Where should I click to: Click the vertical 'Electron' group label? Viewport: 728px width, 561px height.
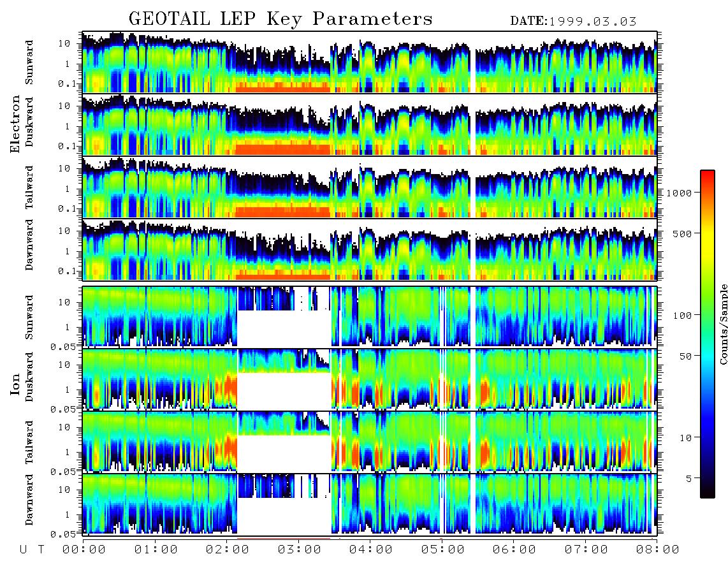15,124
